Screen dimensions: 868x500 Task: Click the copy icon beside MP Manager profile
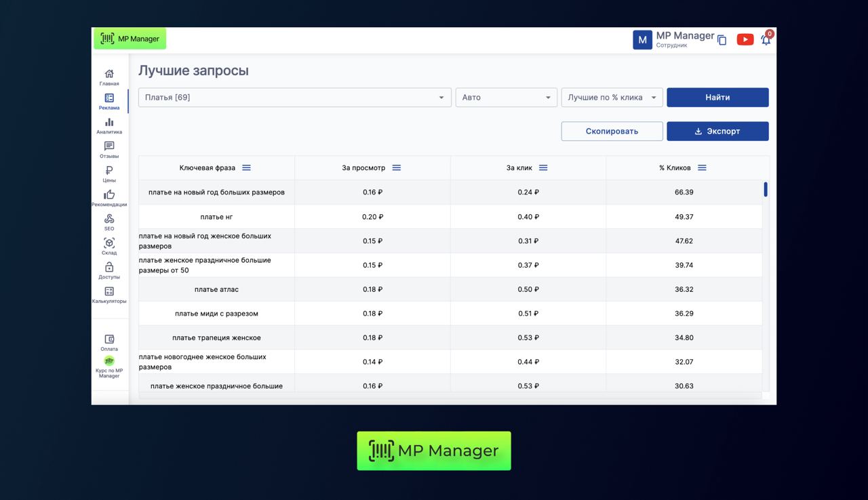[722, 41]
